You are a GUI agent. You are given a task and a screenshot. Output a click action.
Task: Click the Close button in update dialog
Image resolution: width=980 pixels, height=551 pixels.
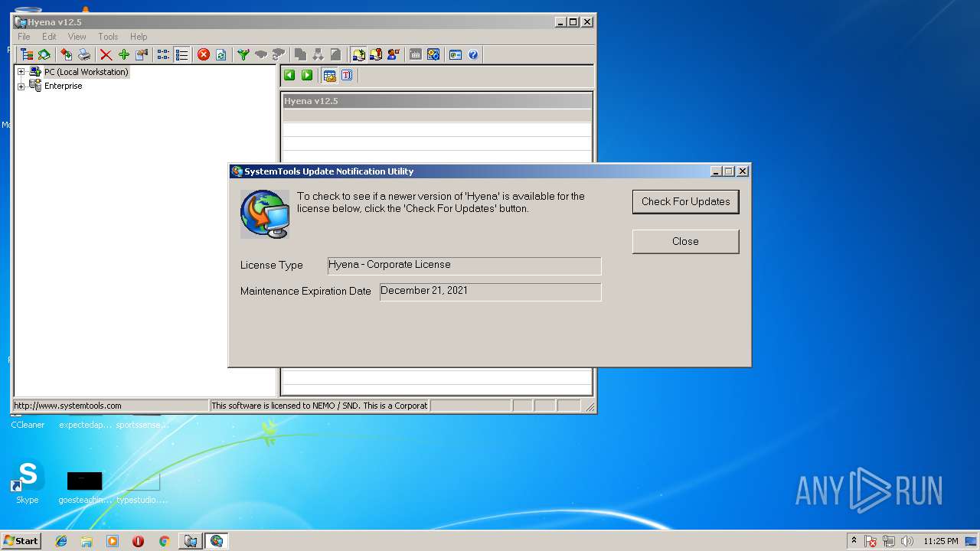(686, 241)
